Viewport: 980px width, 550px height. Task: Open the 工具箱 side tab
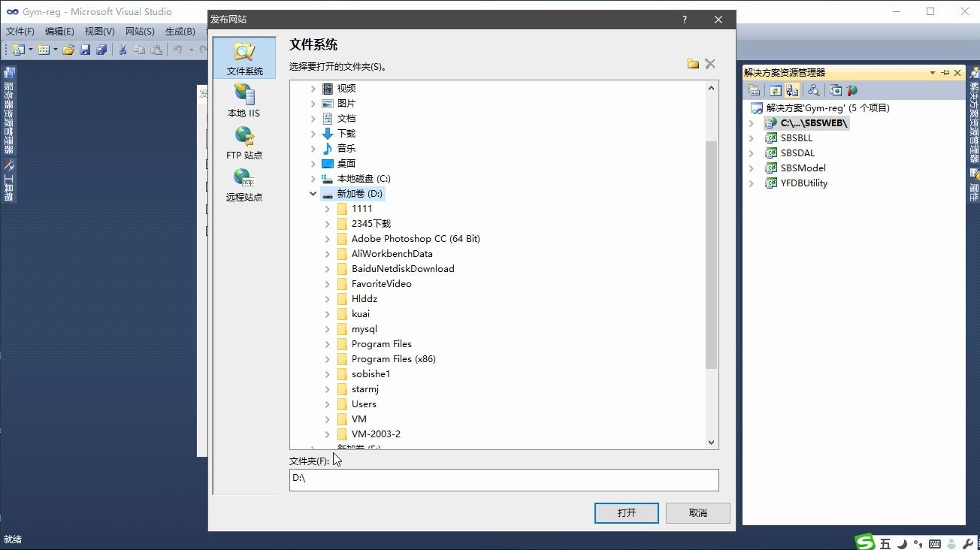point(9,182)
